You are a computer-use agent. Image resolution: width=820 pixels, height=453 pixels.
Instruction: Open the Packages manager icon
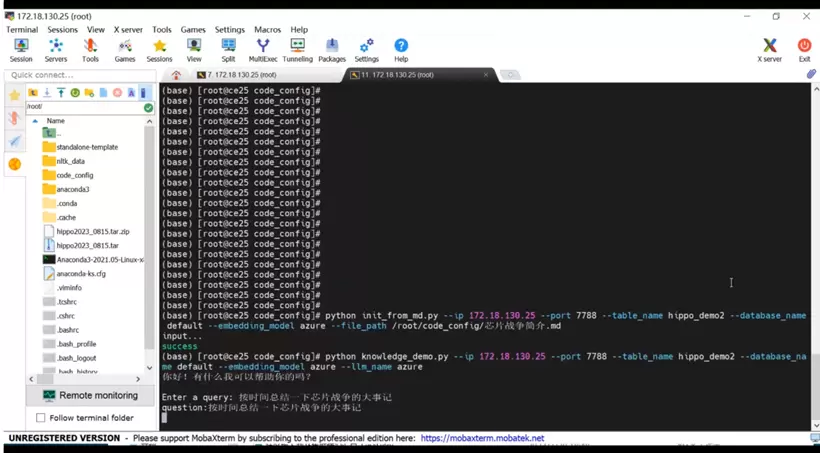click(x=332, y=50)
